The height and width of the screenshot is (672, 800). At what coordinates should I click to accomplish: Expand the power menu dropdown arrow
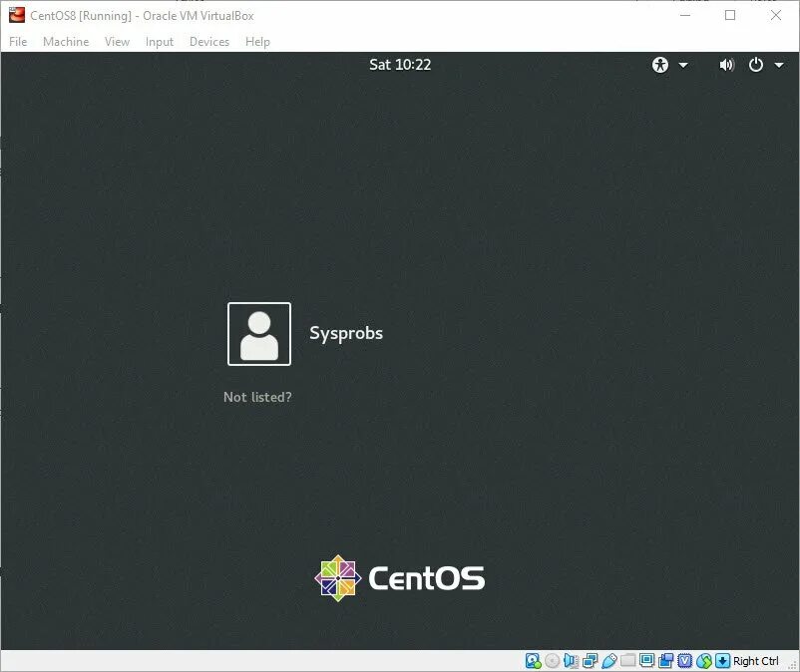(779, 65)
